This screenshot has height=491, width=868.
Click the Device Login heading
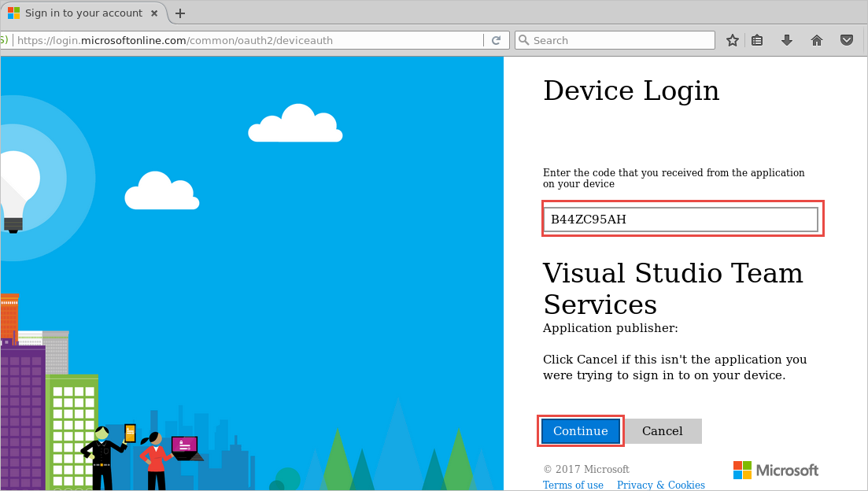click(630, 90)
